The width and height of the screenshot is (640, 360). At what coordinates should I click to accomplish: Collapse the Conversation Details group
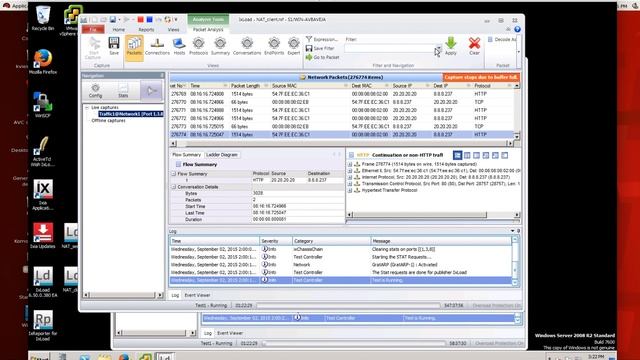pyautogui.click(x=173, y=187)
